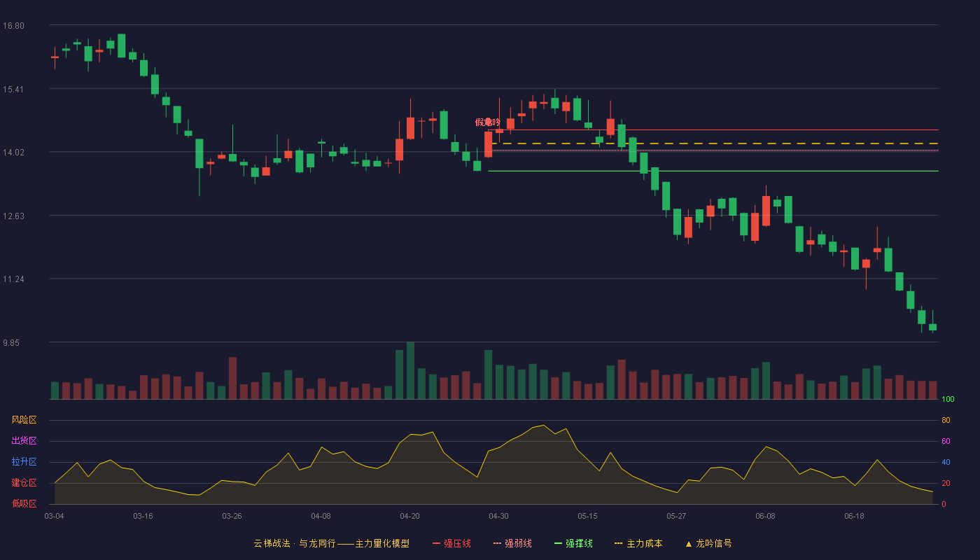
Task: Toggle the 强撑线 legend label
Action: click(579, 543)
